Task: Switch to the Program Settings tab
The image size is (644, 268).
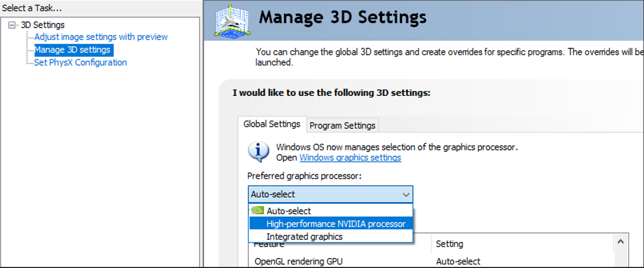Action: [342, 125]
